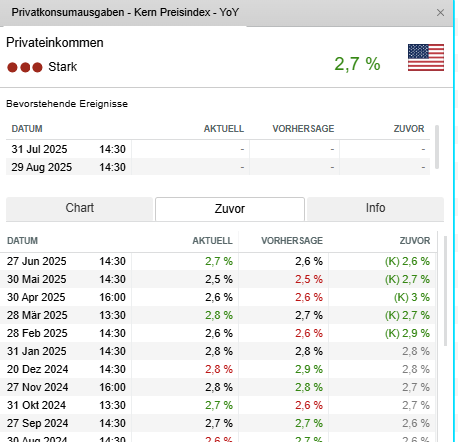Click the ZUVOR header in upcoming events

(x=409, y=129)
